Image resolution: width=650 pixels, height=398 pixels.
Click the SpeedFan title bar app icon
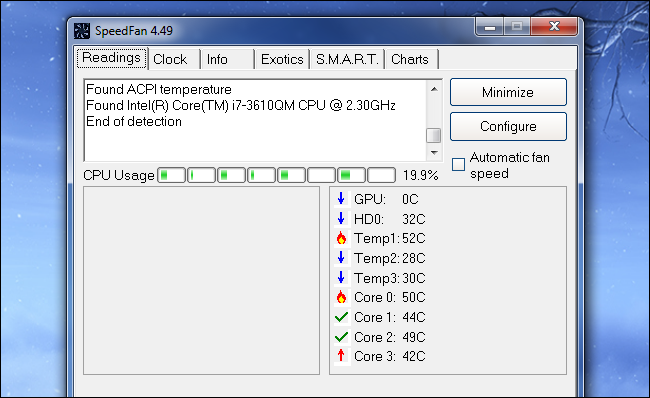click(82, 31)
